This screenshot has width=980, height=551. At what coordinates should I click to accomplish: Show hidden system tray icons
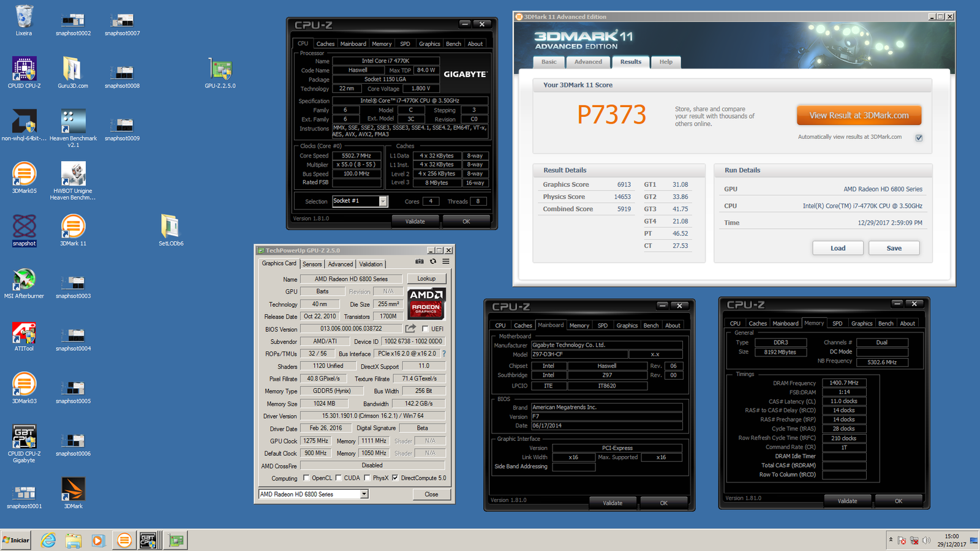891,540
